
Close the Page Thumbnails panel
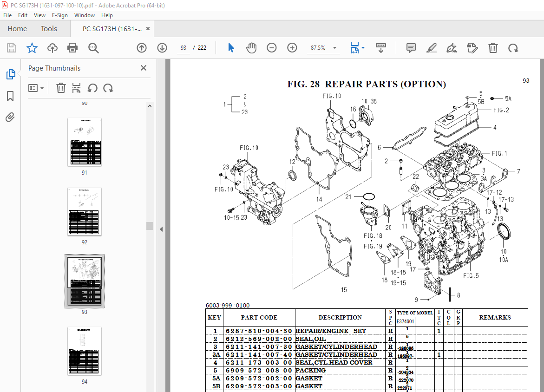coord(144,68)
